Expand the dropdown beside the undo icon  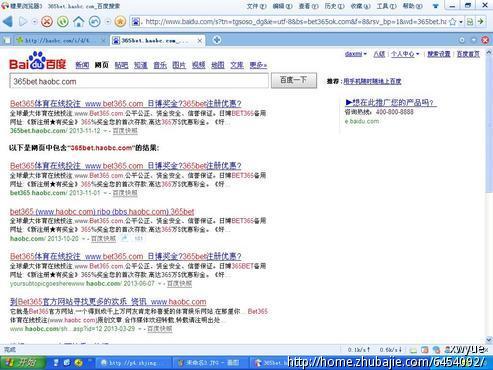[x=108, y=22]
